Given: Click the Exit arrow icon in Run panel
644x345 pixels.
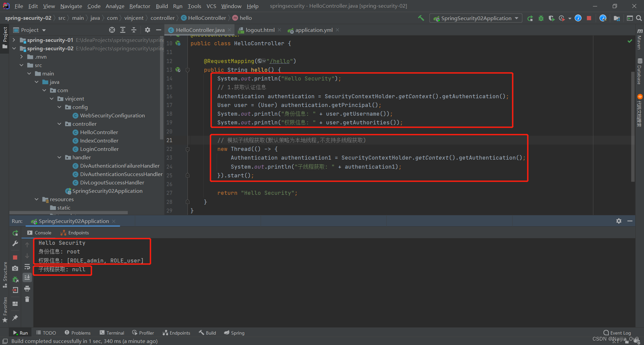Looking at the screenshot, I should tap(15, 290).
